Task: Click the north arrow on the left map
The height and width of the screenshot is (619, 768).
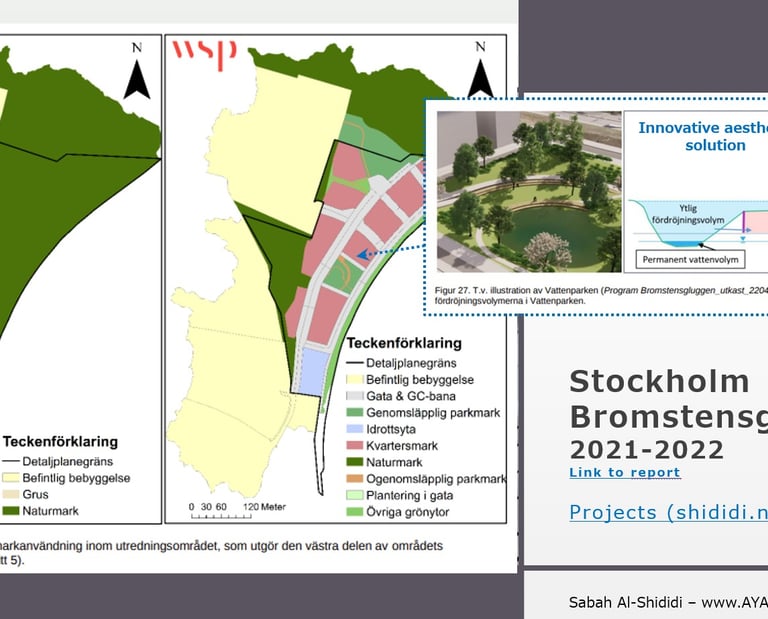Action: [x=137, y=71]
